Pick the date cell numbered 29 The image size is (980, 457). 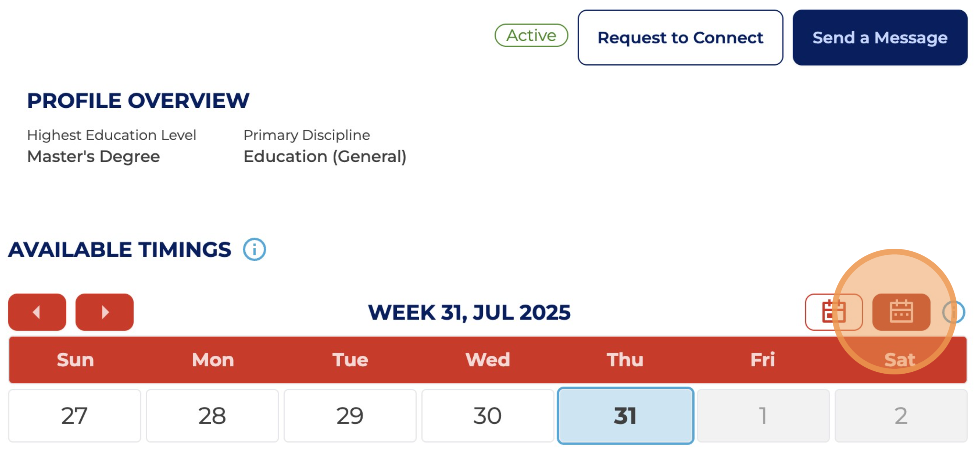pyautogui.click(x=350, y=415)
